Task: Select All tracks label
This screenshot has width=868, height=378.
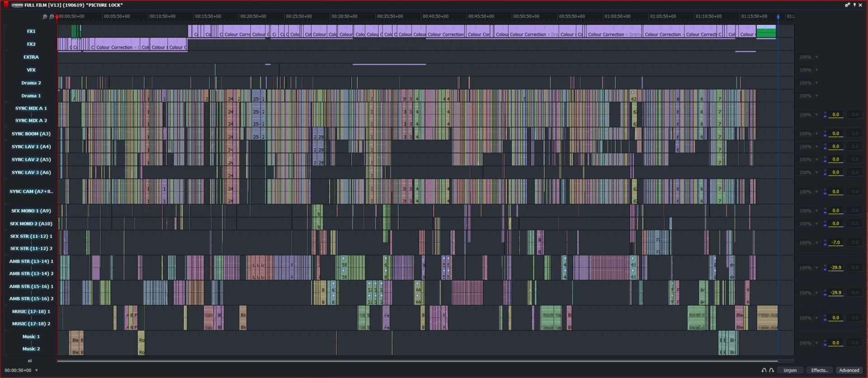Action: 30,361
